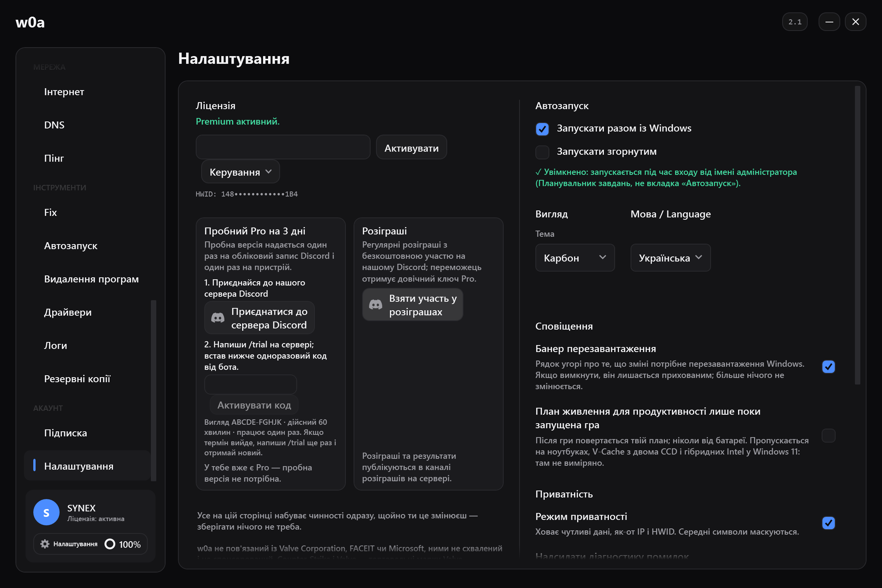
Task: Click the "Активувати" license button
Action: (412, 147)
